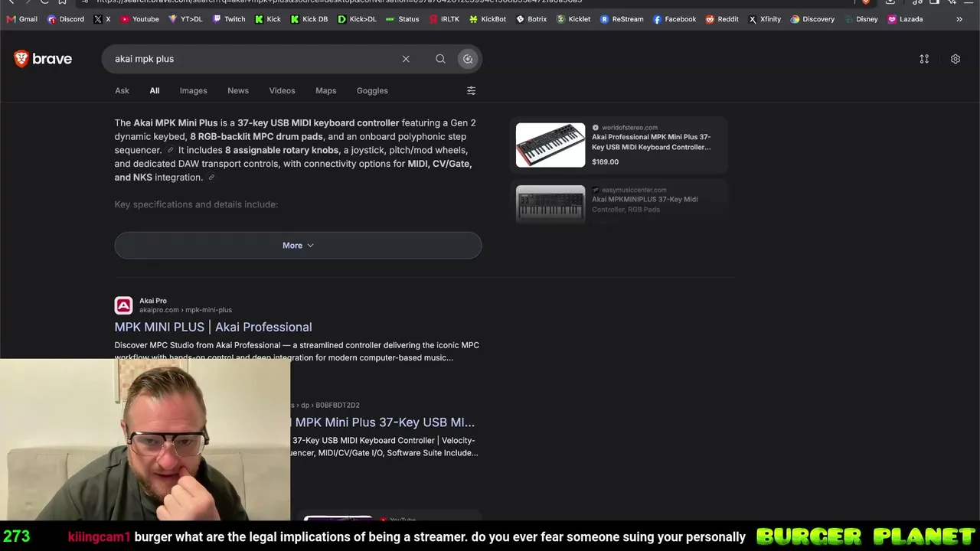The width and height of the screenshot is (980, 551).
Task: Open the Youtube bookmark
Action: [x=139, y=19]
